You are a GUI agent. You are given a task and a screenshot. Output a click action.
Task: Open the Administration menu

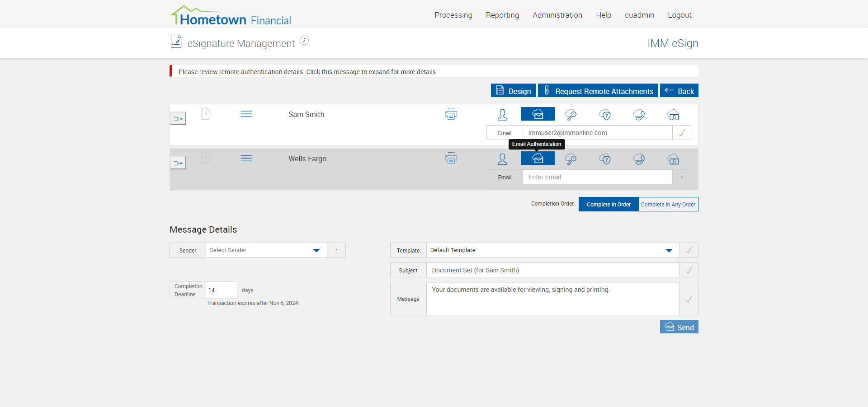point(557,15)
